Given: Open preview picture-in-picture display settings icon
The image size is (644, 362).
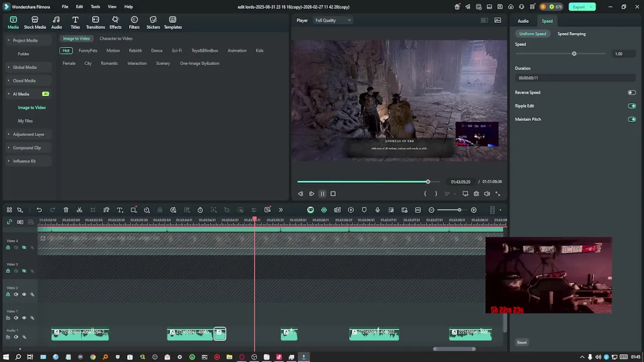Looking at the screenshot, I should (x=465, y=194).
